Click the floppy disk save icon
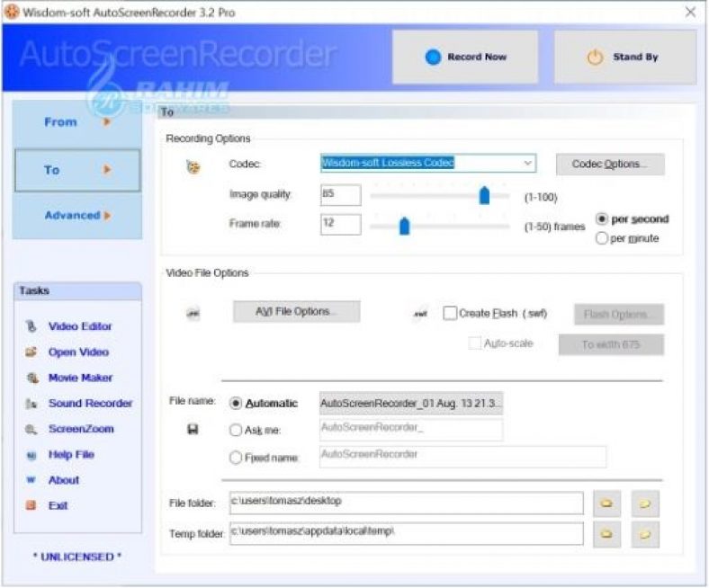Image resolution: width=709 pixels, height=588 pixels. click(x=193, y=429)
